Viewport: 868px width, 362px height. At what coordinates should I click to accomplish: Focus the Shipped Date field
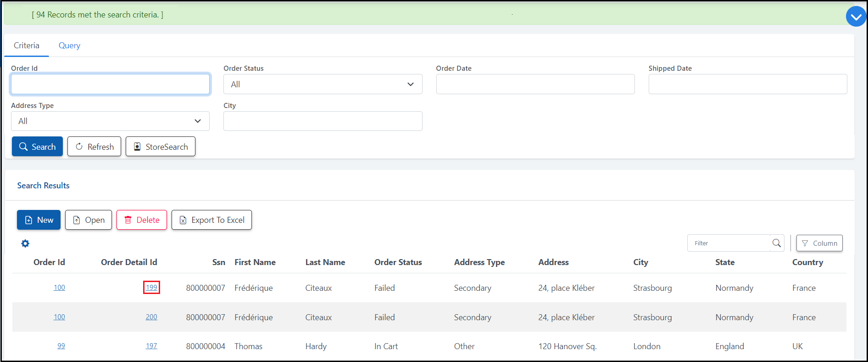coord(747,84)
